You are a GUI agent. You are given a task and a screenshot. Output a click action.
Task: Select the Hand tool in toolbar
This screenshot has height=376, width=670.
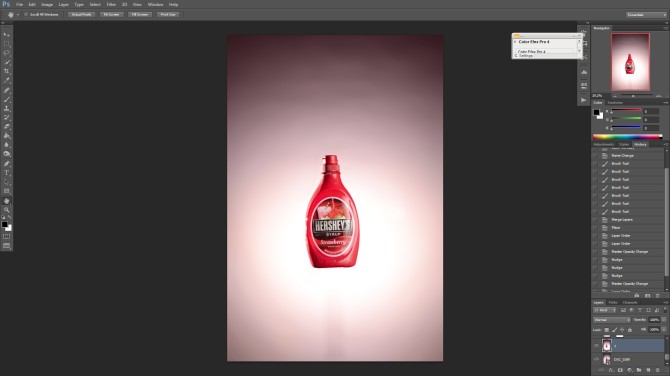point(6,201)
